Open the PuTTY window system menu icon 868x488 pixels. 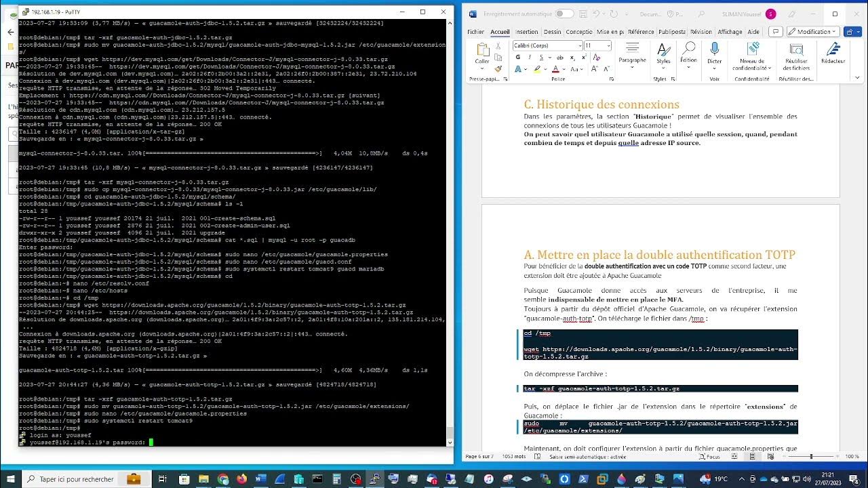pos(25,12)
